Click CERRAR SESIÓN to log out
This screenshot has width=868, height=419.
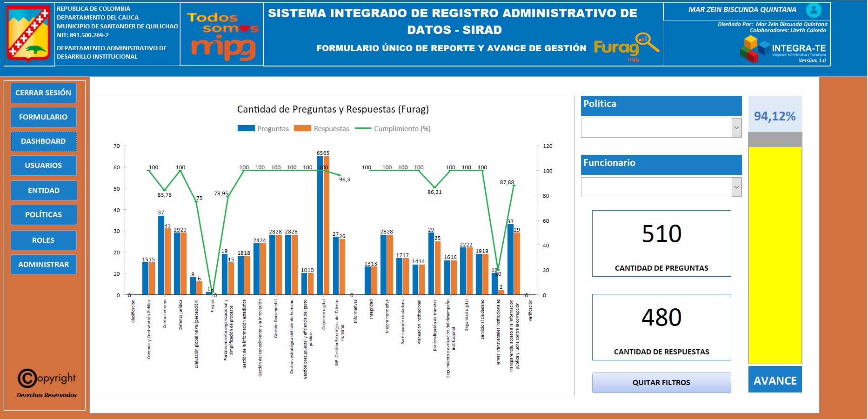[x=43, y=93]
